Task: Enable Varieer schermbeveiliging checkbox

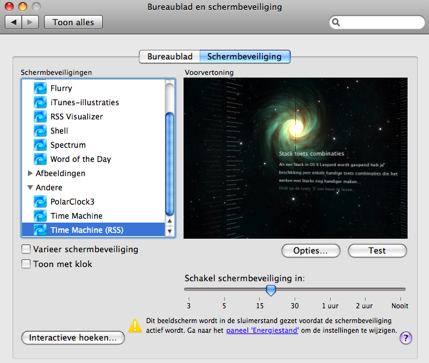Action: pyautogui.click(x=26, y=249)
